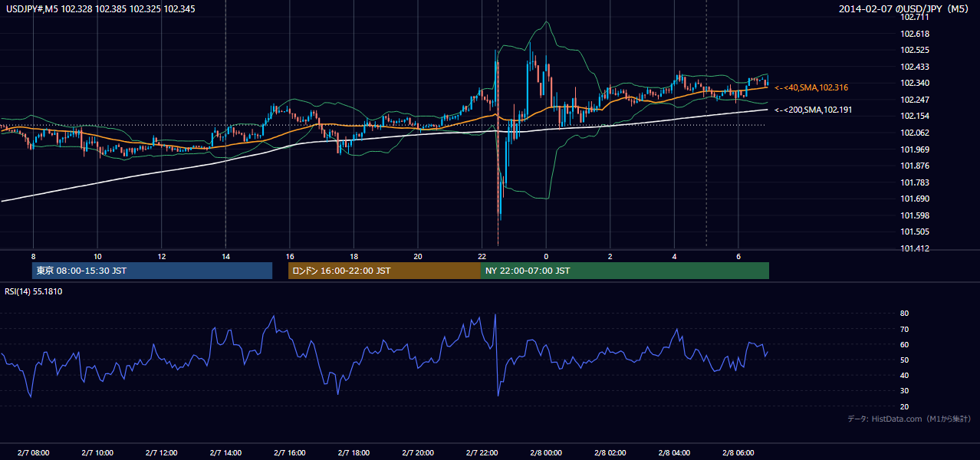Click the 101.969 price axis label

tap(915, 149)
